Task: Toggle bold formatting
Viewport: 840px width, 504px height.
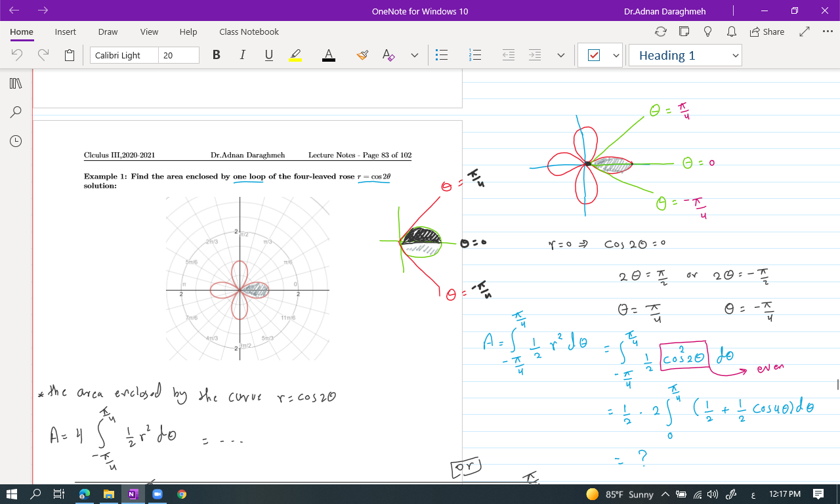Action: (217, 55)
